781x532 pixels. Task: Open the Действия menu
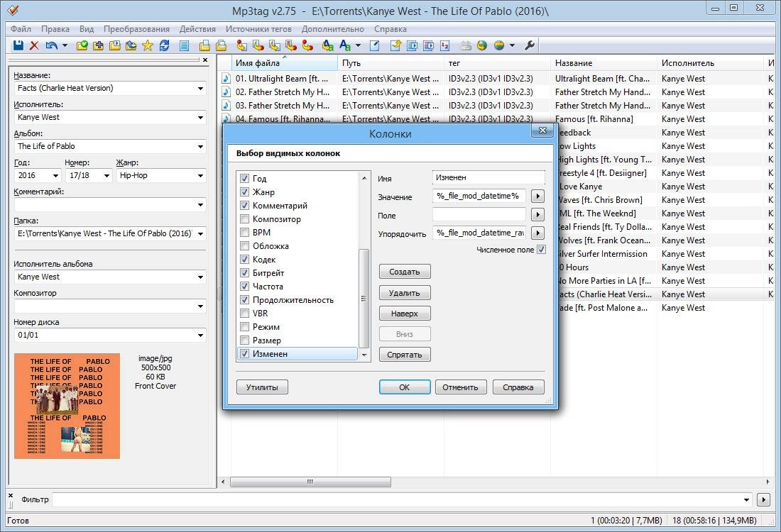[x=198, y=29]
